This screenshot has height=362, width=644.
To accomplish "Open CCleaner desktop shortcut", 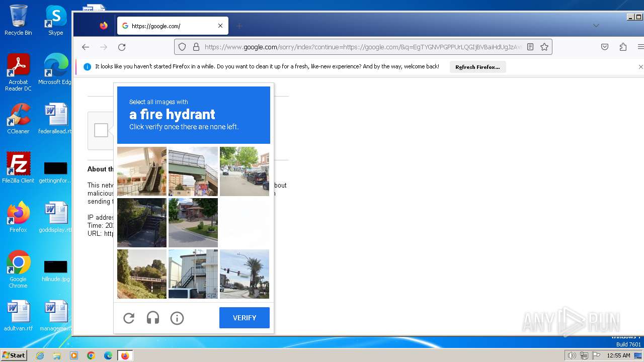I will [18, 119].
